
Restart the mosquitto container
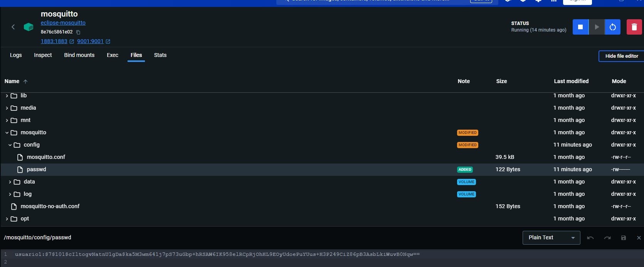point(612,27)
